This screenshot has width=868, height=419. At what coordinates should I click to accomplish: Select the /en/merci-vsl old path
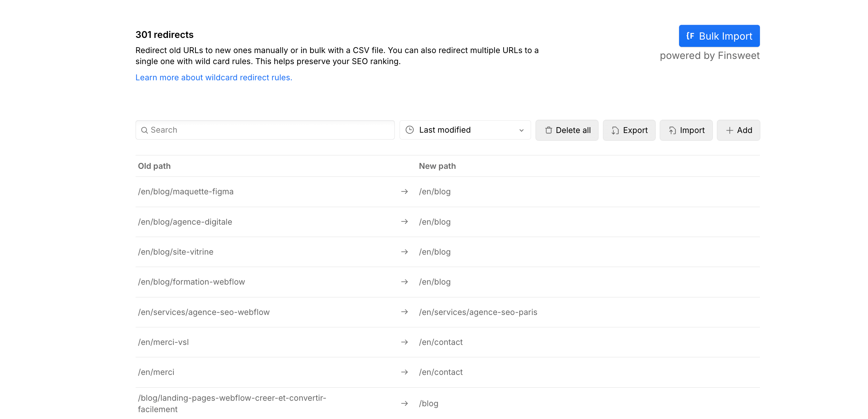pyautogui.click(x=163, y=342)
